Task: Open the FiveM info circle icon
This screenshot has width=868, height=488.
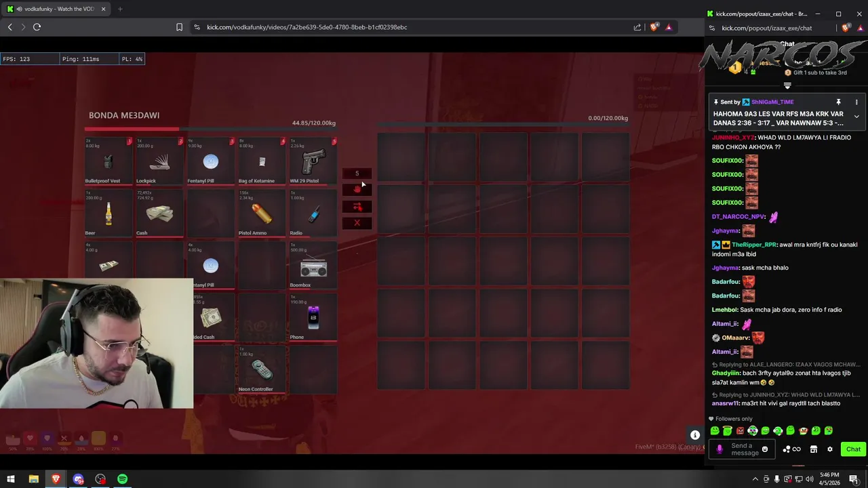Action: tap(695, 435)
